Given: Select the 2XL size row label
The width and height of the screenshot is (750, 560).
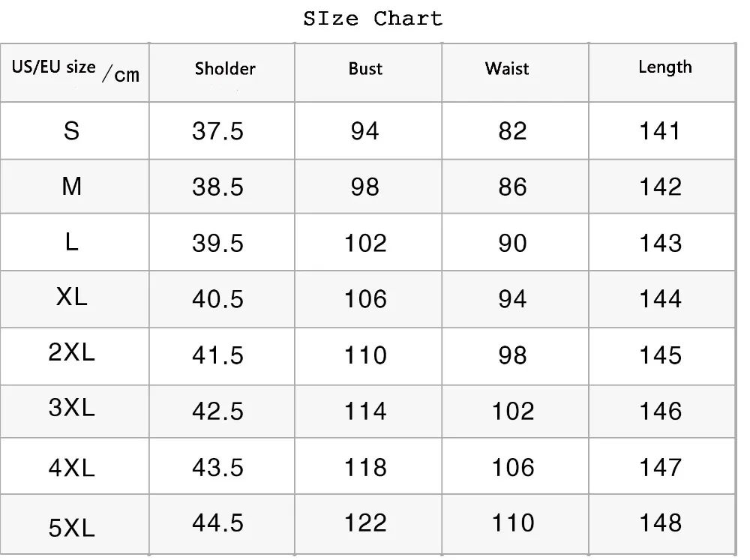Looking at the screenshot, I should (72, 352).
